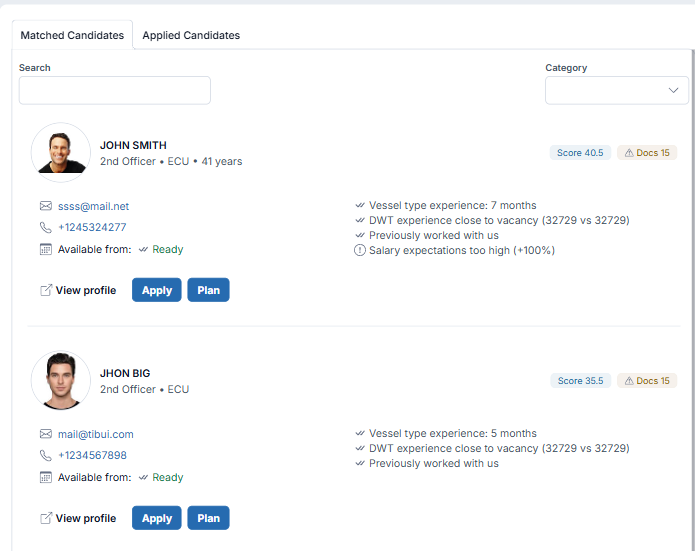This screenshot has height=551, width=695.
Task: Click the check icon by John Smith's DWT experience line
Action: 360,220
